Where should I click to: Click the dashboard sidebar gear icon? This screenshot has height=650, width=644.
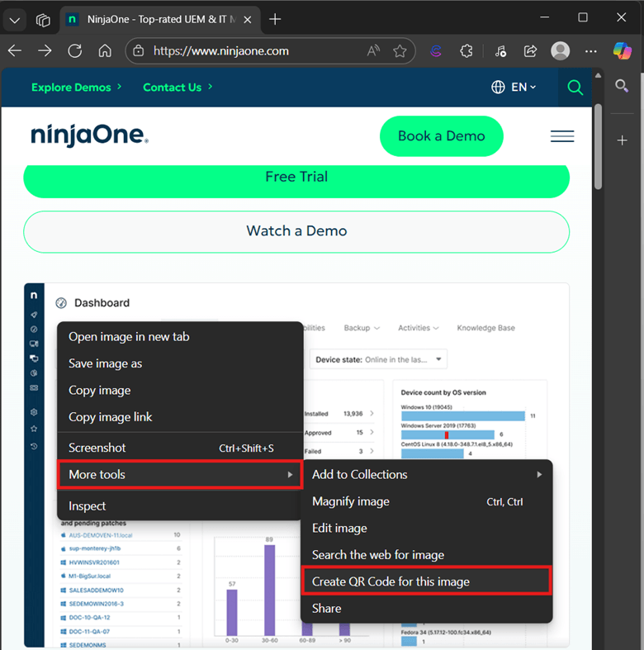(34, 412)
